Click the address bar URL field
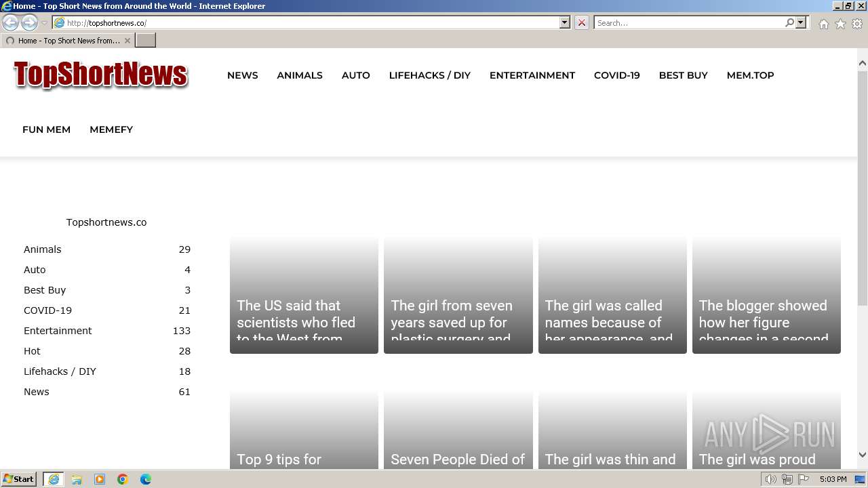The height and width of the screenshot is (488, 868). point(306,22)
